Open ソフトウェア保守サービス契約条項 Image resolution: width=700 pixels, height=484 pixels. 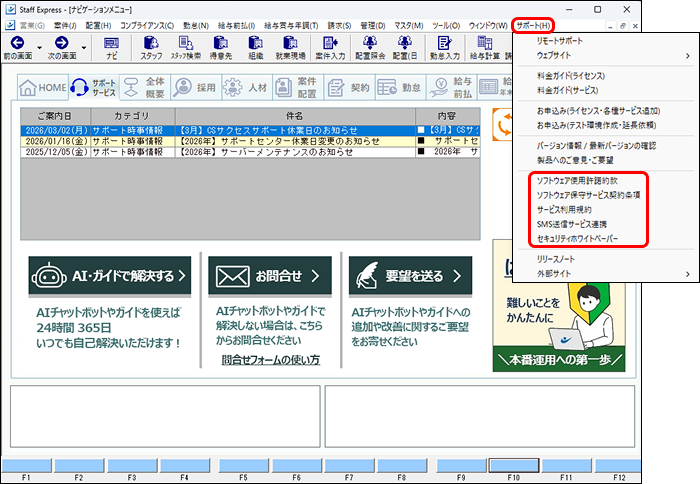(589, 195)
